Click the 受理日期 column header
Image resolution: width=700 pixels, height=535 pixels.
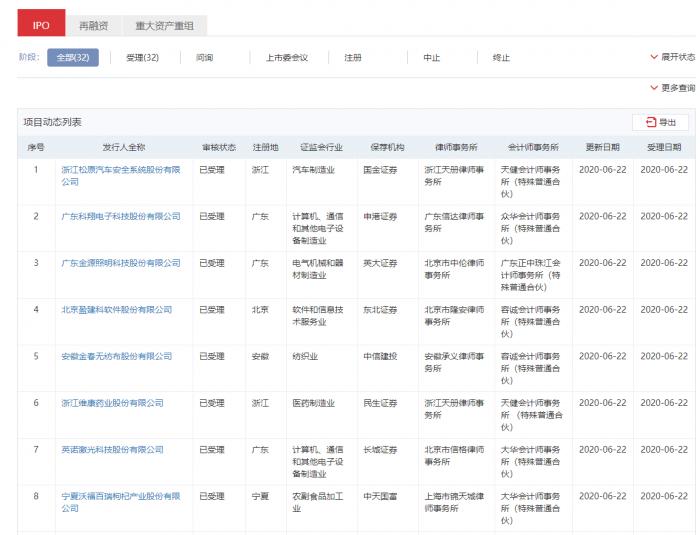coord(665,148)
